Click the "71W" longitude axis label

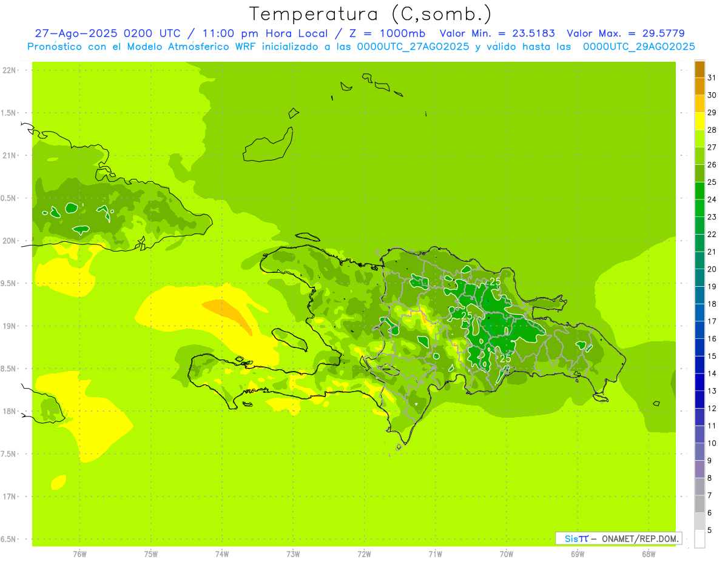coord(435,554)
